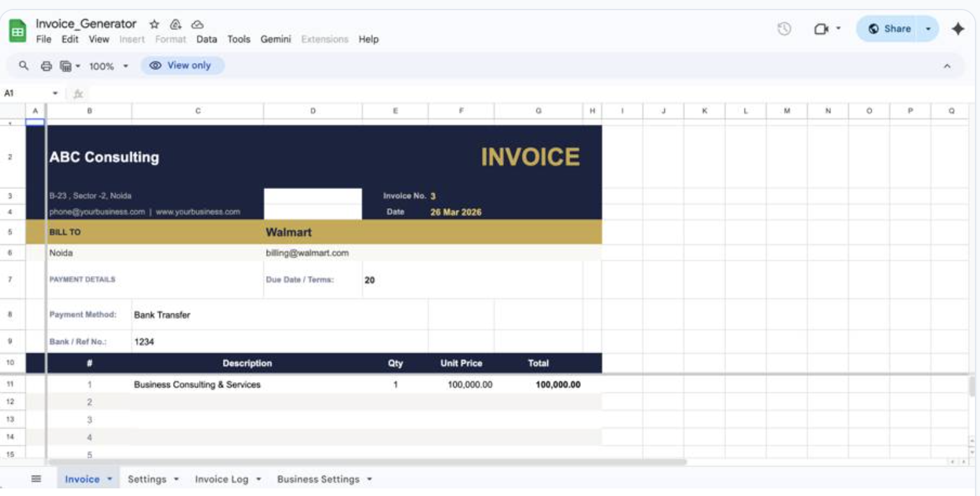
Task: Open the Google Sheets home icon
Action: (x=18, y=31)
